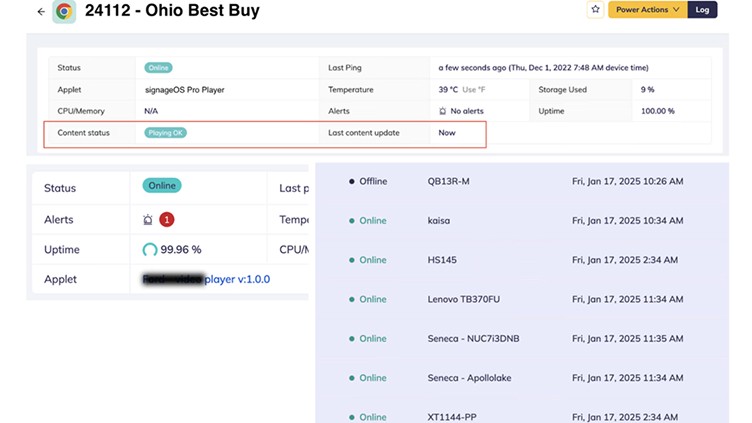Select the Seneca - NUC7i3DNB device name
Screen dimensions: 752x423
(473, 339)
